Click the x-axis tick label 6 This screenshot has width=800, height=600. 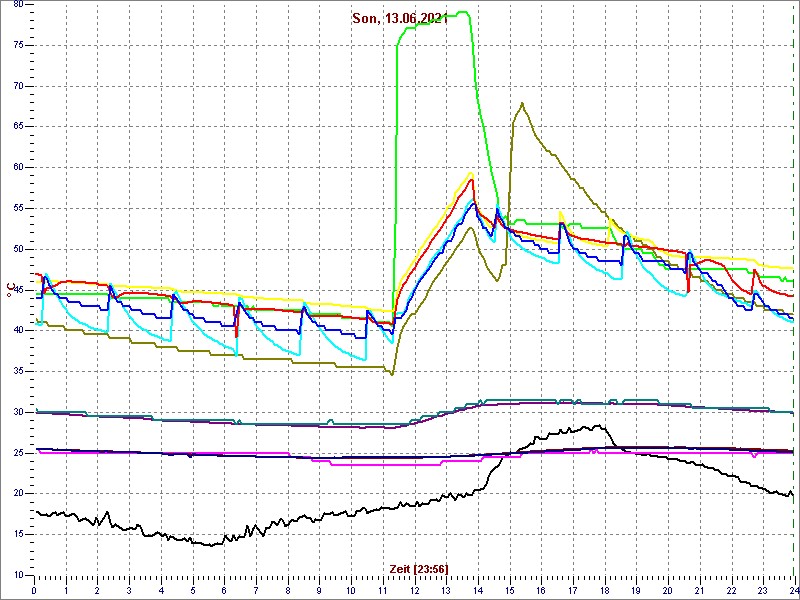[x=224, y=591]
